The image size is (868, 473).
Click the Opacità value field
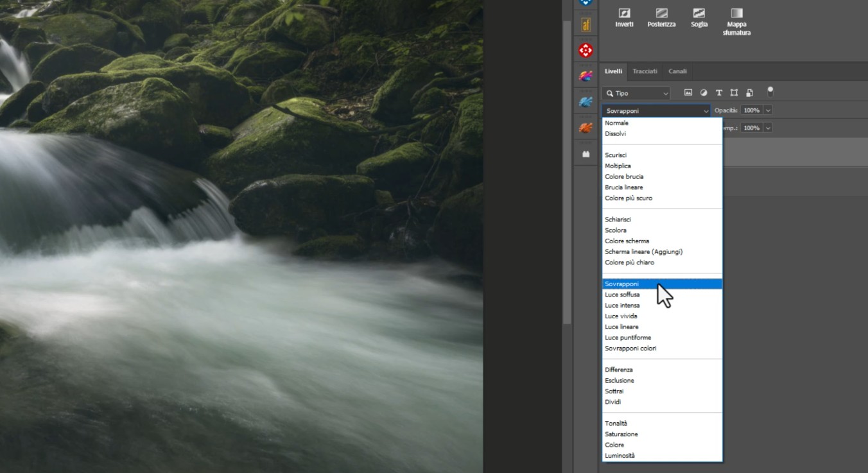click(751, 110)
